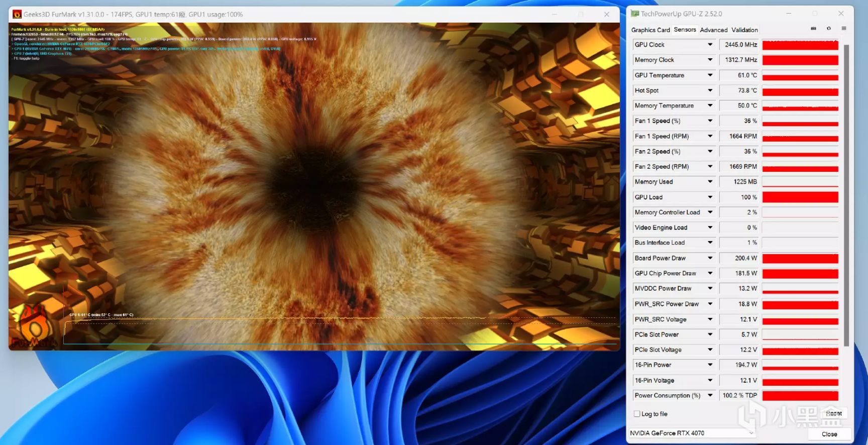Viewport: 868px width, 445px height.
Task: Enable the Log to file checkbox
Action: [x=637, y=414]
